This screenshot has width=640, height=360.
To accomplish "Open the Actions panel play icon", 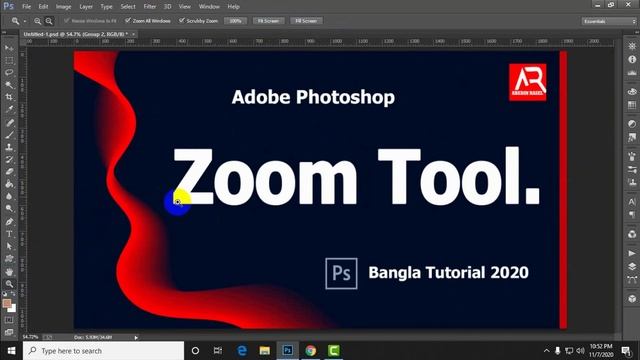I will coord(632,253).
